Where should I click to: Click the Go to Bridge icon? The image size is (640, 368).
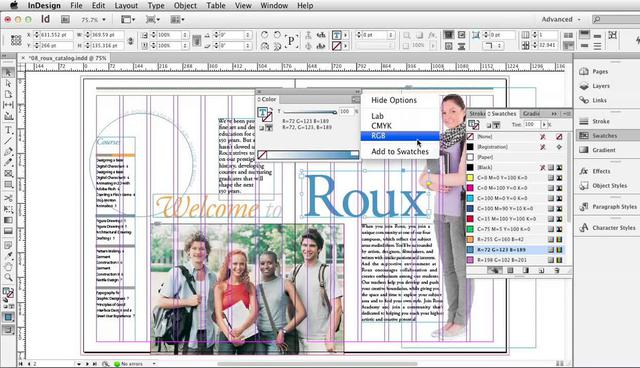[65, 19]
